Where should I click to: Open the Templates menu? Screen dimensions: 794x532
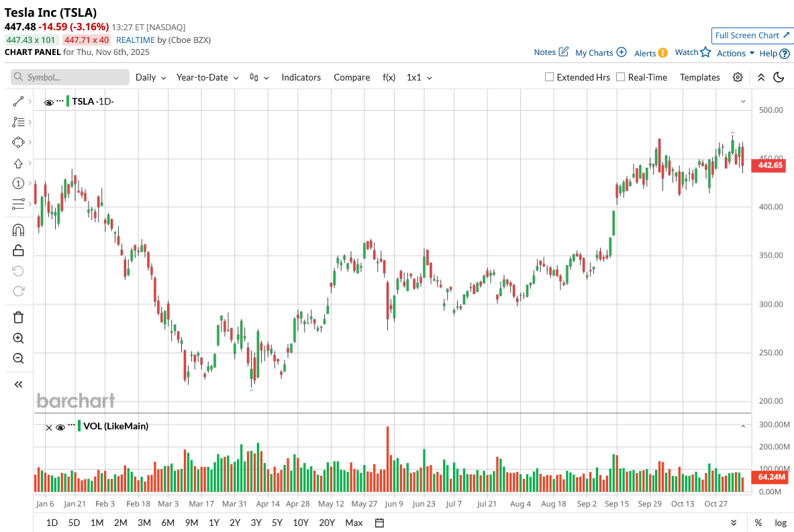[700, 77]
